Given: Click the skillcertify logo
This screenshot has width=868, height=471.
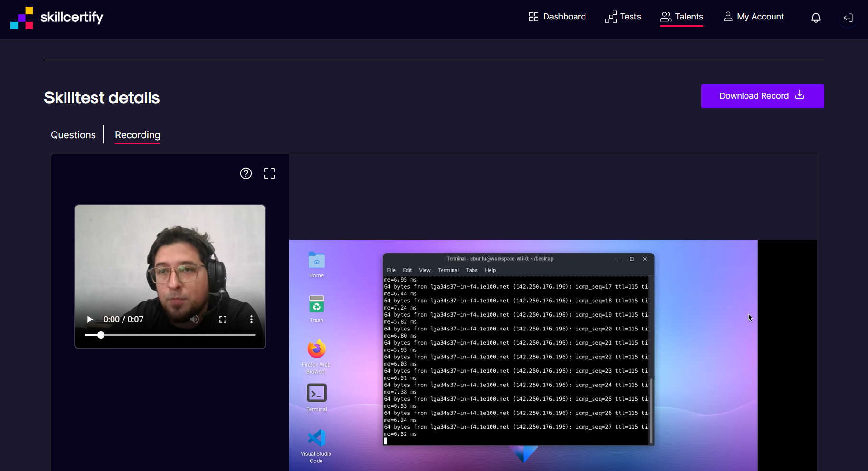Looking at the screenshot, I should click(x=57, y=18).
